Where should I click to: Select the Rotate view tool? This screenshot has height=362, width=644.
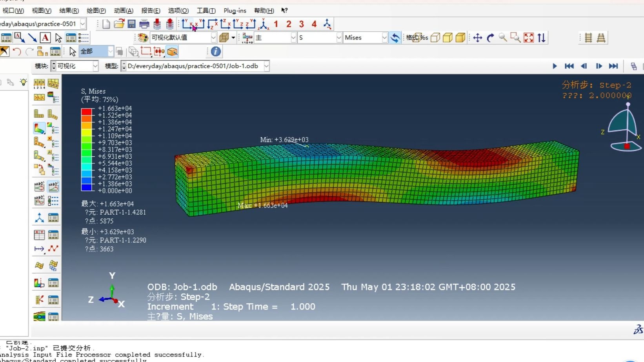pos(490,38)
